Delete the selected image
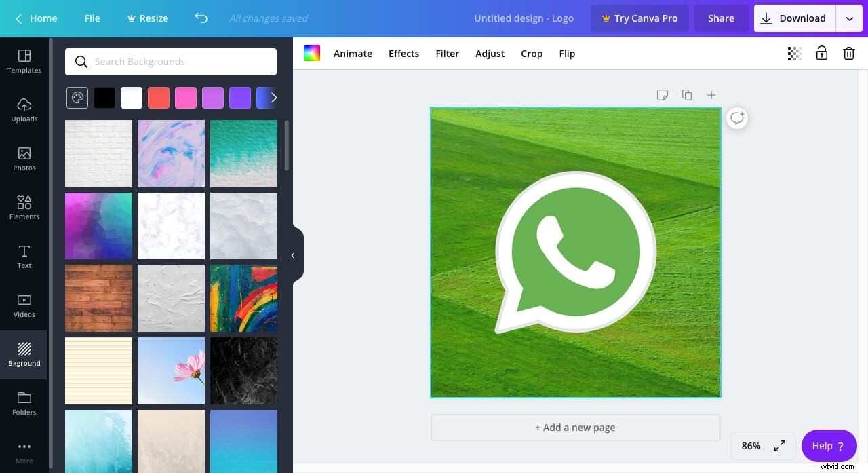868x473 pixels. coord(848,53)
